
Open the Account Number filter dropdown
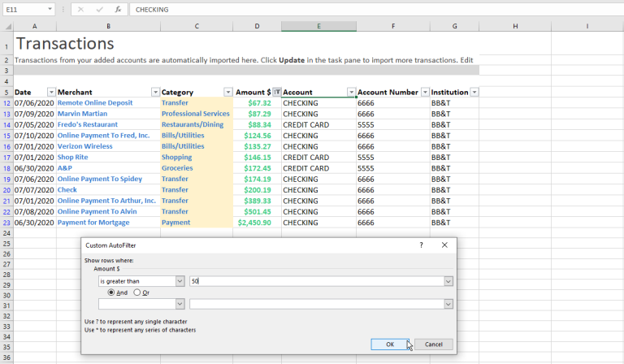pyautogui.click(x=425, y=93)
